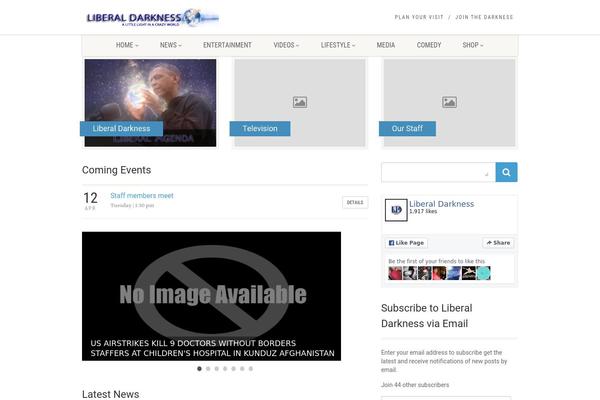The width and height of the screenshot is (600, 400).
Task: Click the Details button for the staff event
Action: click(355, 202)
